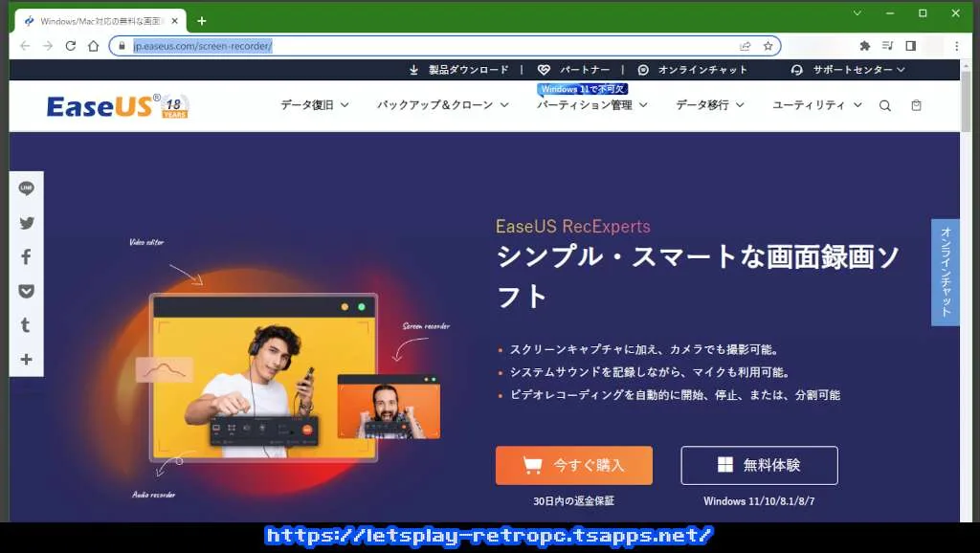Image resolution: width=980 pixels, height=553 pixels.
Task: Select the Windows/Mac対応 browser tab
Action: (x=100, y=21)
